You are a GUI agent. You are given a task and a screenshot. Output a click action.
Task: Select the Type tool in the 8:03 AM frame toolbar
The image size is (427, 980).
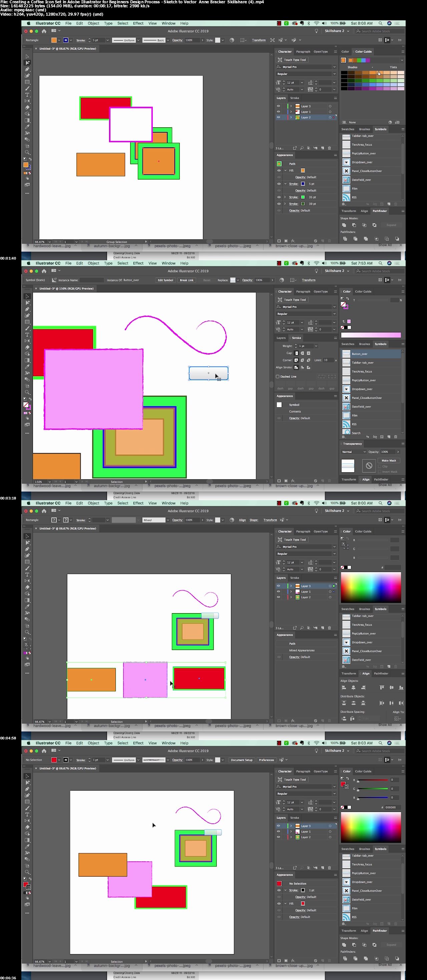tap(27, 814)
